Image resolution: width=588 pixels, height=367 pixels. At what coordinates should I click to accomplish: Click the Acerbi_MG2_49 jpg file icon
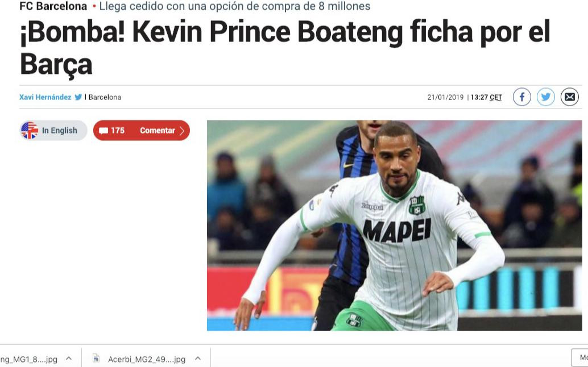(x=96, y=358)
